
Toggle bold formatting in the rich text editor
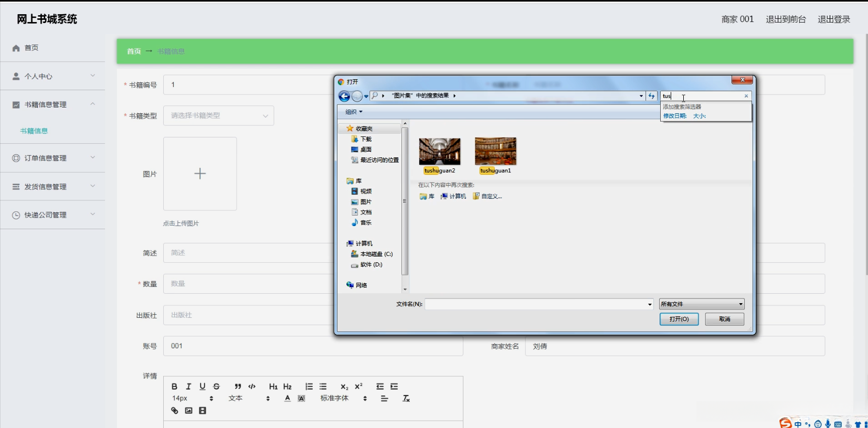pyautogui.click(x=174, y=387)
